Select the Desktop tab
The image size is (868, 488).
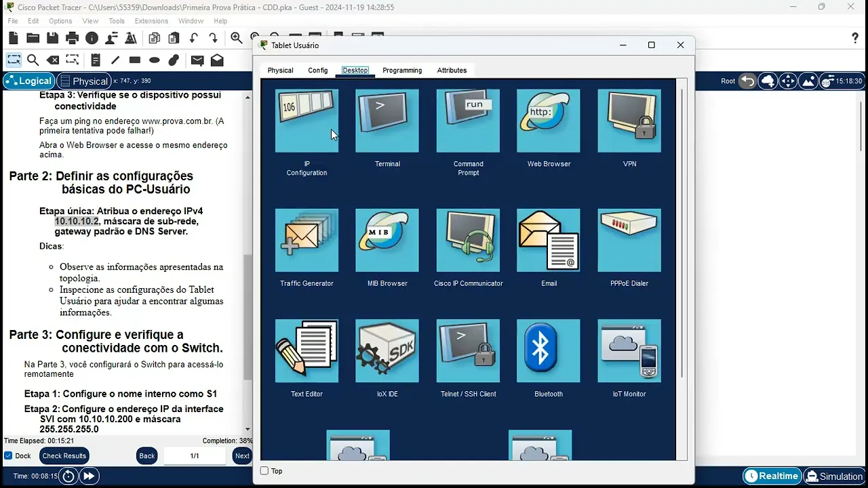click(x=355, y=70)
